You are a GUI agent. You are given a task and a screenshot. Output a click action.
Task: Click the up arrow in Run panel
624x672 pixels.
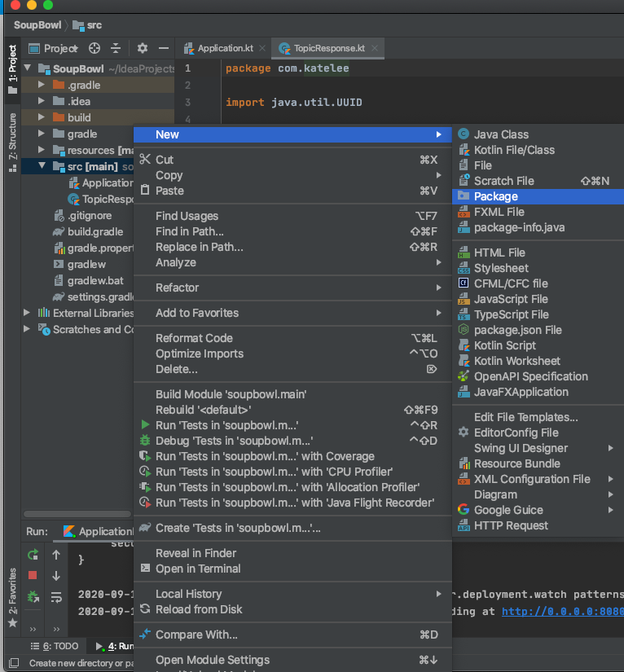point(56,555)
